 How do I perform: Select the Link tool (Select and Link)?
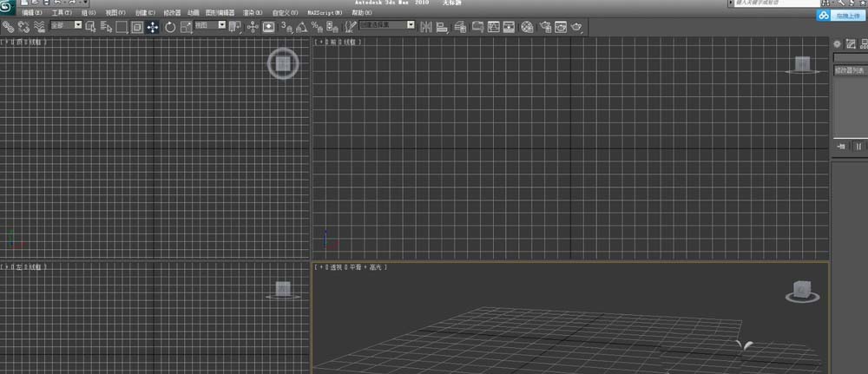8,27
